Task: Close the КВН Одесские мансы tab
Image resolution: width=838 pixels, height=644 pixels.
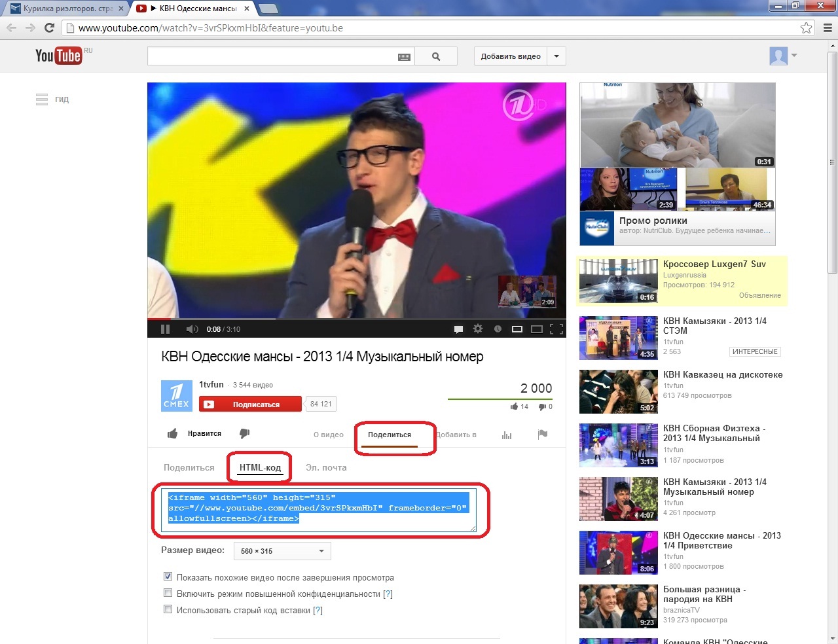Action: click(x=247, y=9)
